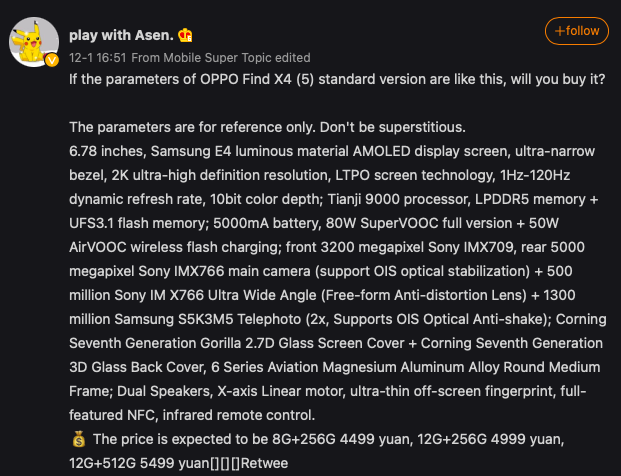The width and height of the screenshot is (621, 476).
Task: Click the crown badge beside the username
Action: 185,34
